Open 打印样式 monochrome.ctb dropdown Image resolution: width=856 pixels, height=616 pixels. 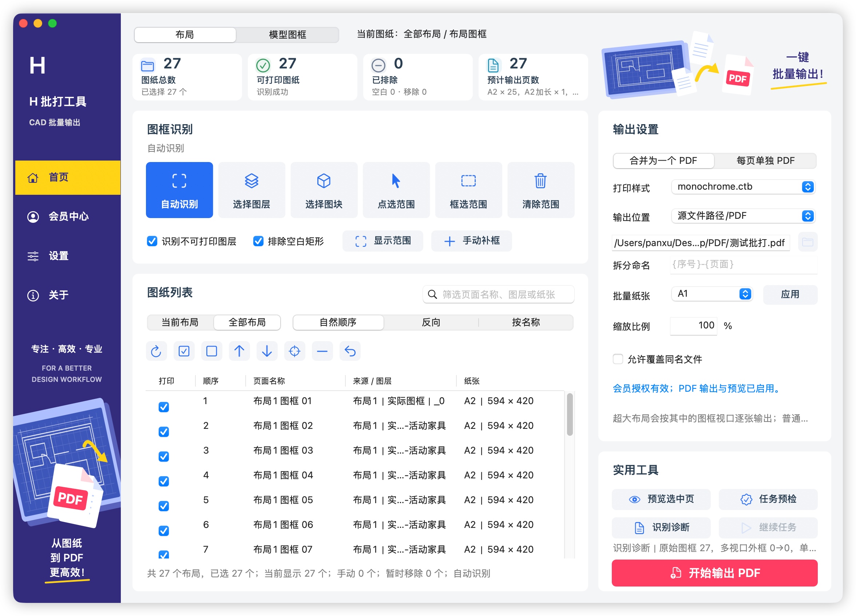pos(744,187)
